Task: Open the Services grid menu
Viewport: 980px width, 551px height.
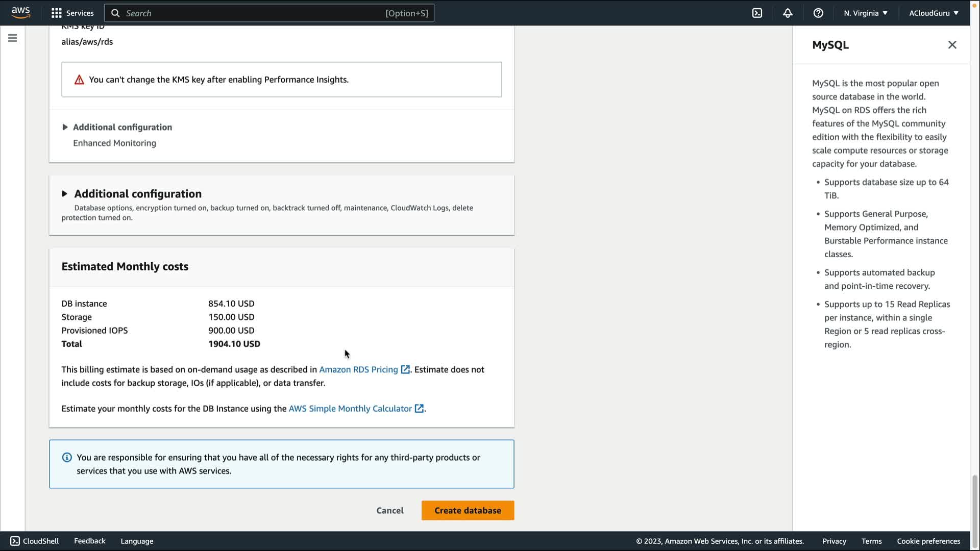Action: (72, 13)
